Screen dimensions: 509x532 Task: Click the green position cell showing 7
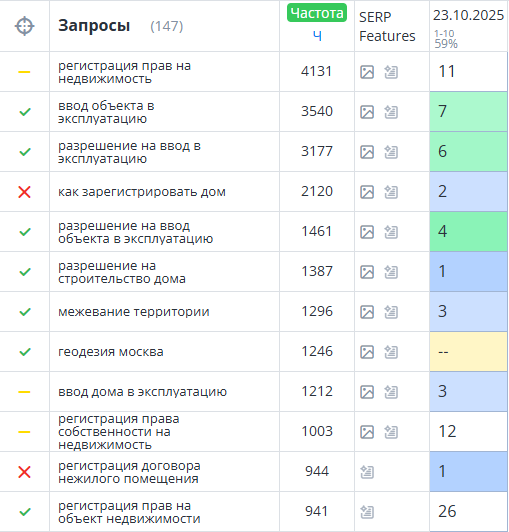click(x=468, y=112)
